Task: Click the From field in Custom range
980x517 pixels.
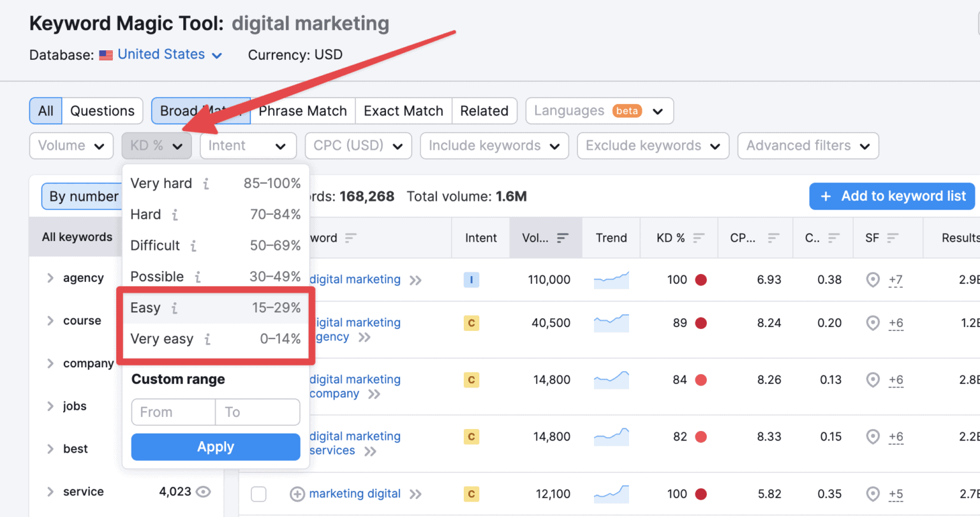Action: pos(173,412)
